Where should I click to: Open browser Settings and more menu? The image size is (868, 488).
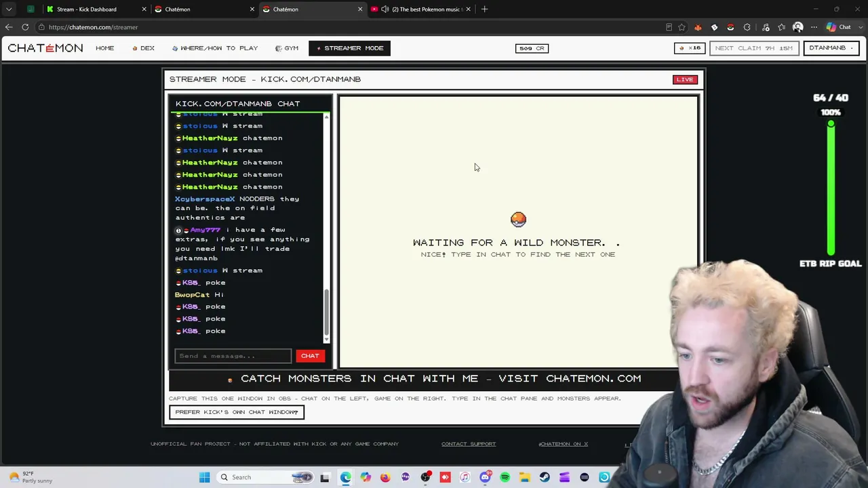814,27
